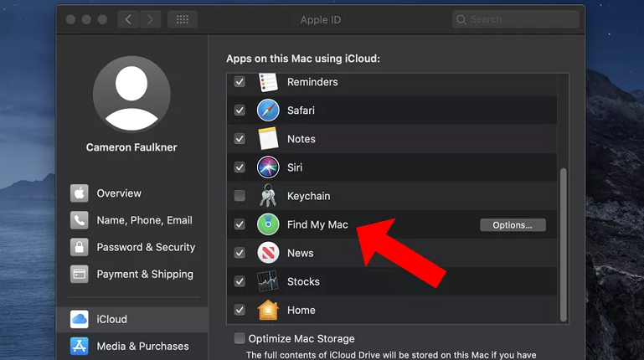Click the News app icon
The image size is (644, 360).
(x=268, y=253)
